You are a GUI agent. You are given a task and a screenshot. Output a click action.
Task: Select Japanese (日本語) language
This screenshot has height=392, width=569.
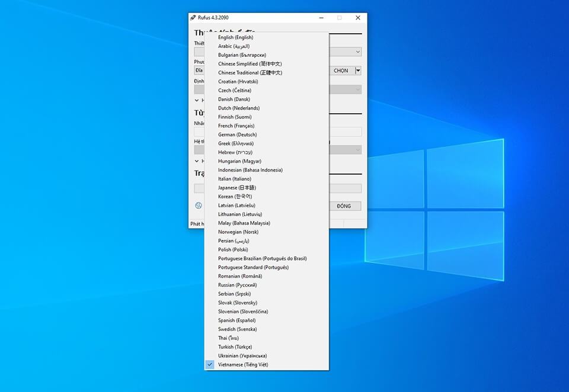pyautogui.click(x=236, y=188)
